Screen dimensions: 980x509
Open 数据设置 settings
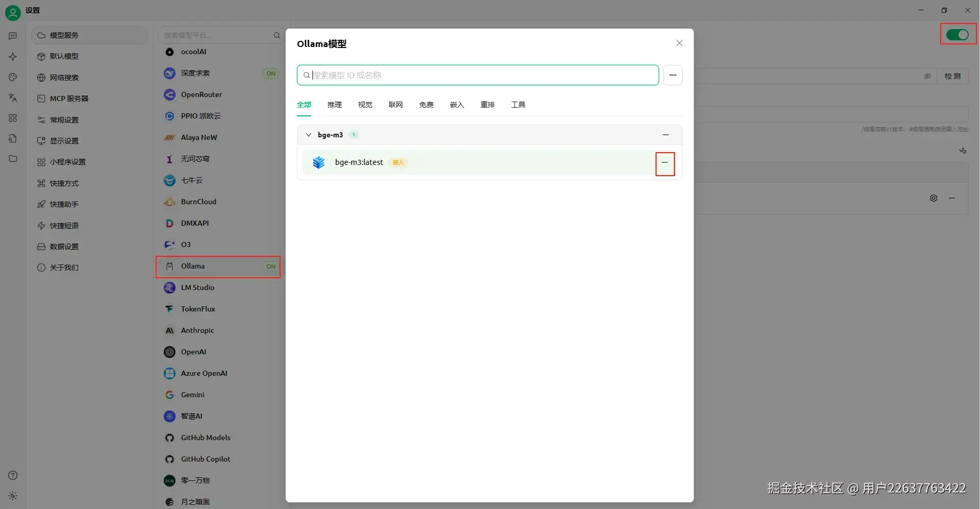(x=89, y=247)
